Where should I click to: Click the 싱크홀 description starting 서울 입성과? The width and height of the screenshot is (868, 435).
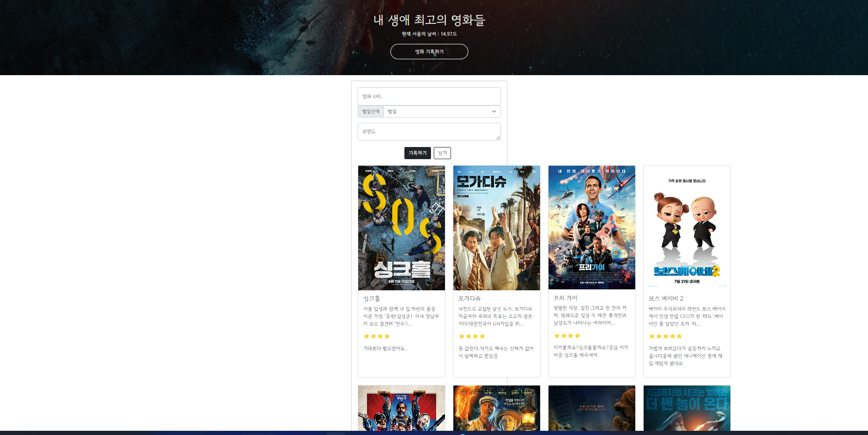coord(402,316)
